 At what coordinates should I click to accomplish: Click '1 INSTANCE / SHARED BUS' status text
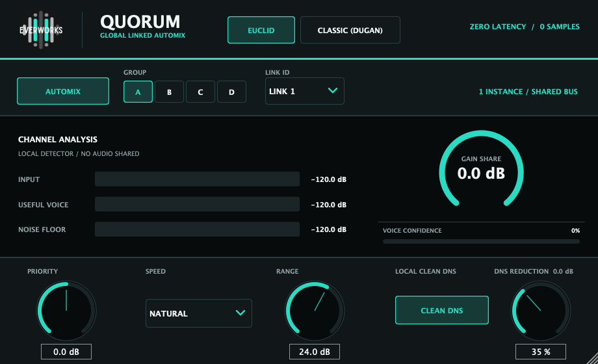point(528,92)
